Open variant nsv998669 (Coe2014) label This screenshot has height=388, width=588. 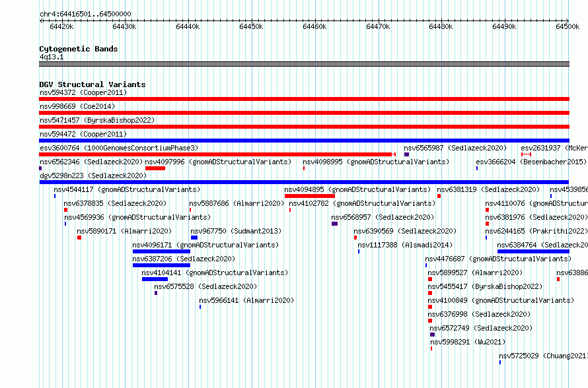click(77, 106)
